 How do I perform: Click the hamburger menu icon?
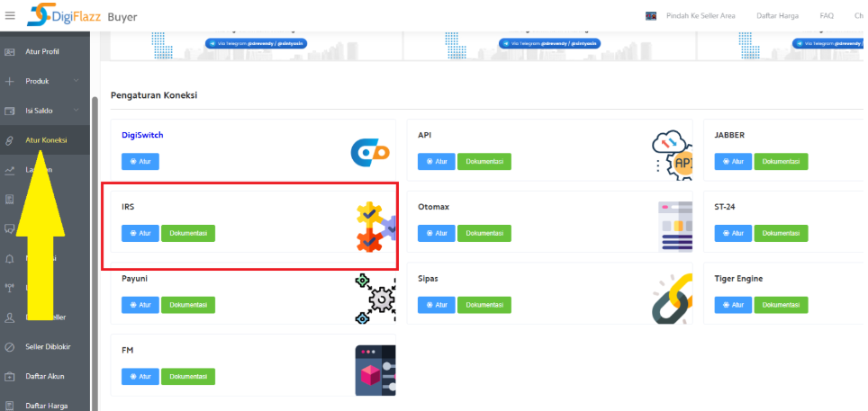[10, 16]
